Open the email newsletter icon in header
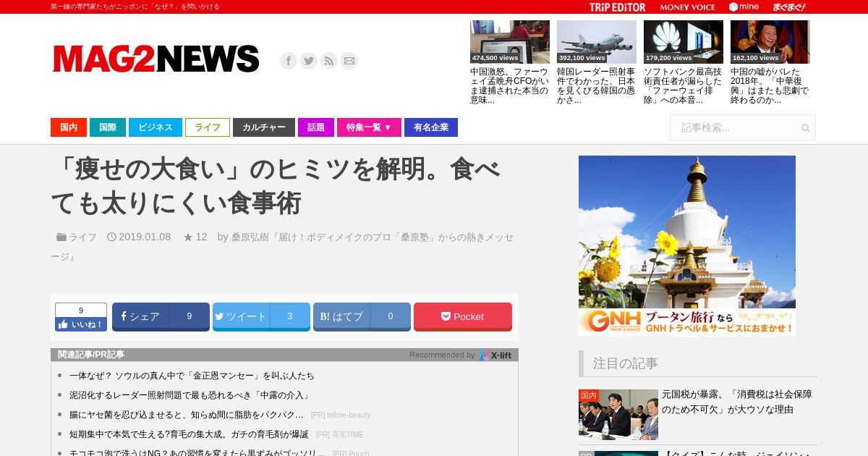 (x=349, y=61)
